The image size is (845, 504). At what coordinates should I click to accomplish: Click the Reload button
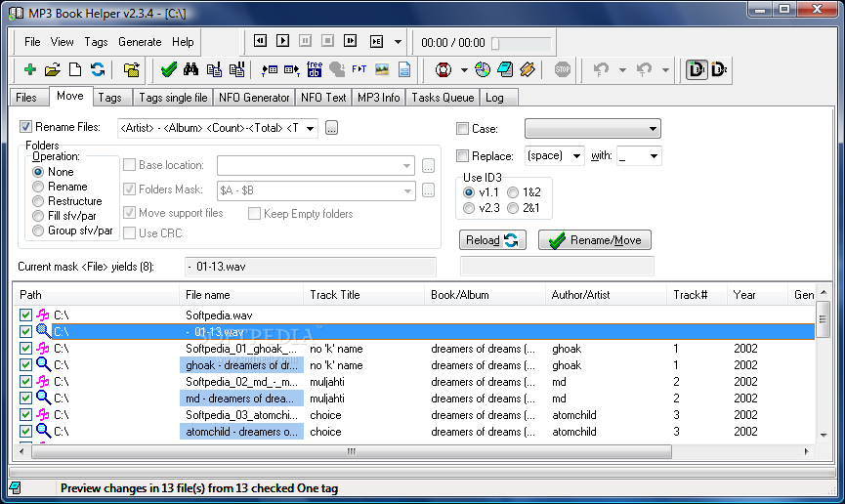tap(492, 240)
